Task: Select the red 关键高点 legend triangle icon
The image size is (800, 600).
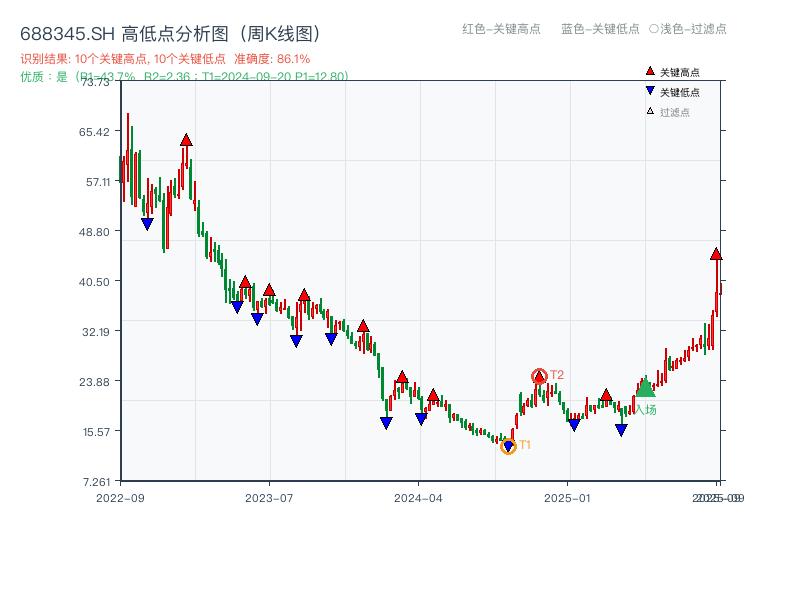Action: click(648, 71)
